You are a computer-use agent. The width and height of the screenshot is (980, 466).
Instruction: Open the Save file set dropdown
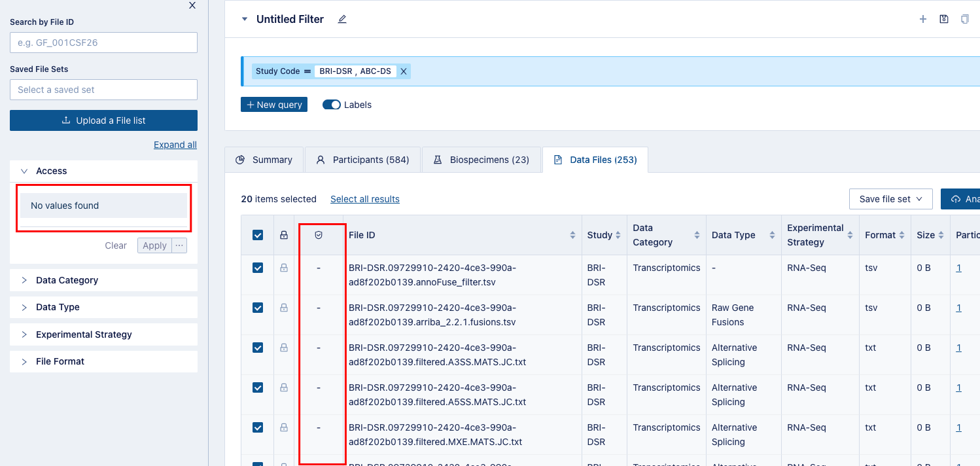(x=890, y=199)
